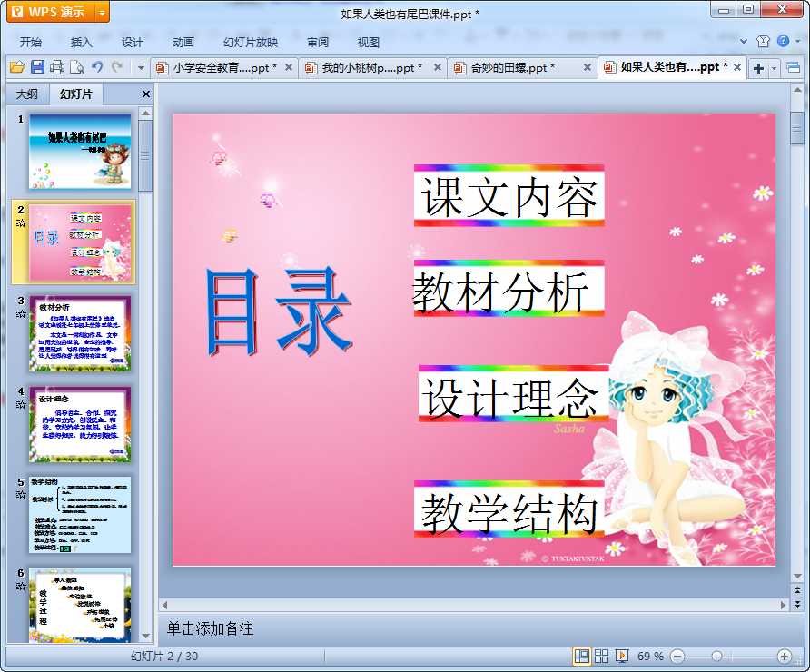Collapse the ribbon with chevron arrow
Viewport: 810px width, 672px height.
point(744,41)
